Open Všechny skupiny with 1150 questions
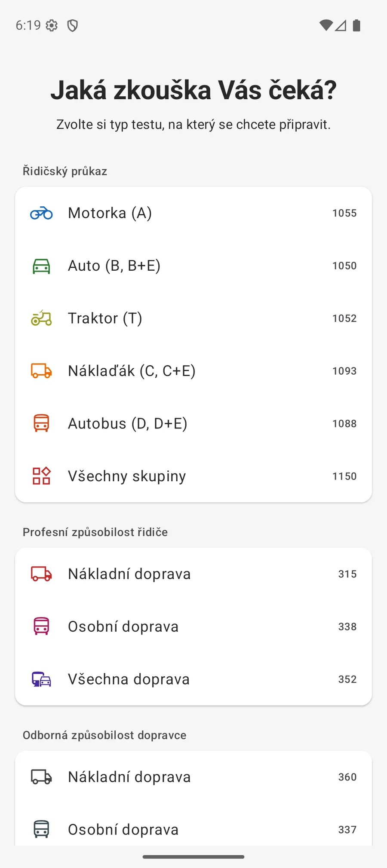The height and width of the screenshot is (868, 387). point(193,476)
